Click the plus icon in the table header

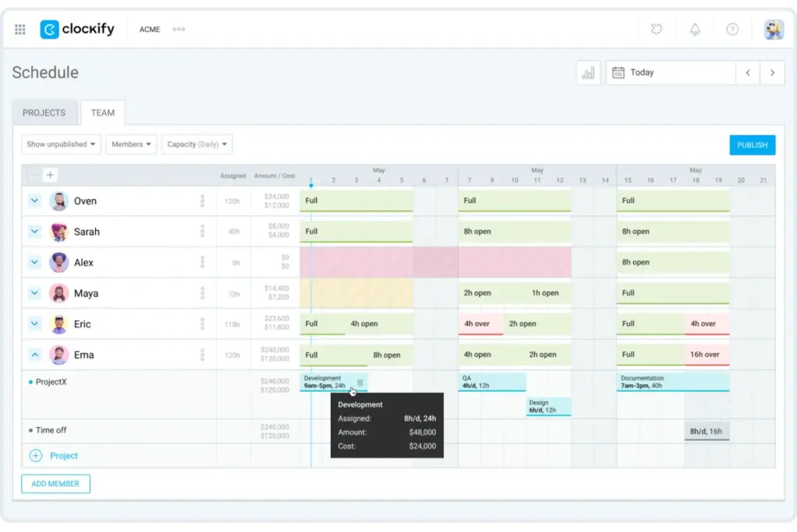tap(50, 175)
